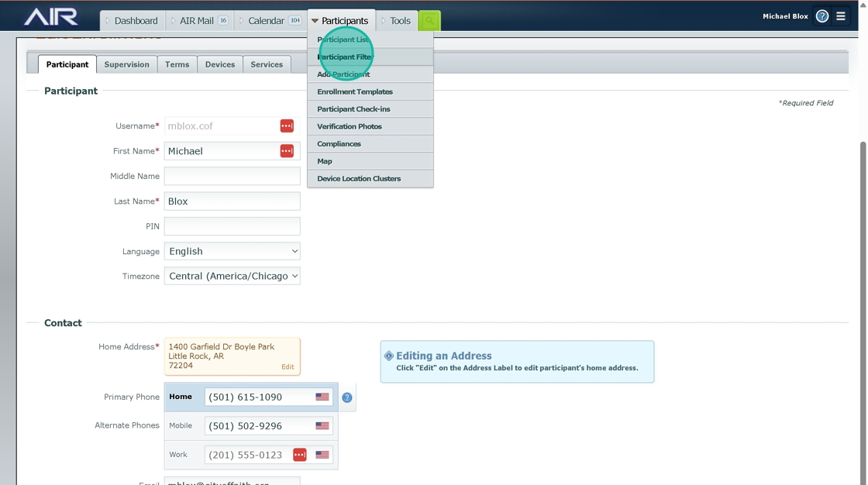Open Enrollment Templates menu item

(x=370, y=92)
